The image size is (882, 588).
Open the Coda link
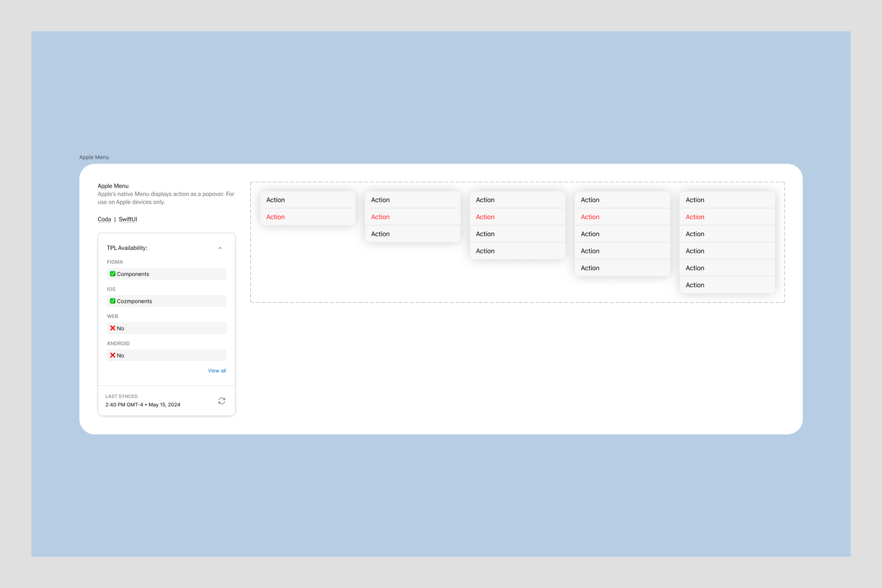[104, 219]
